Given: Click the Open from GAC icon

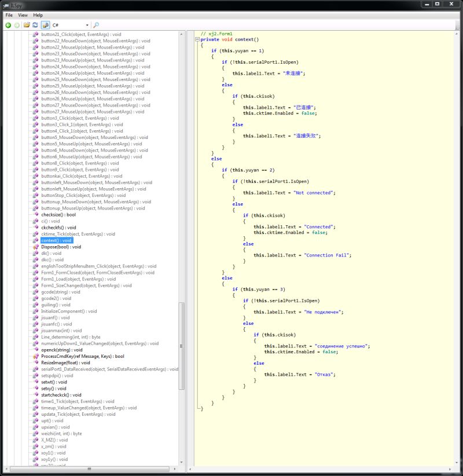Looking at the screenshot, I should tap(46, 24).
